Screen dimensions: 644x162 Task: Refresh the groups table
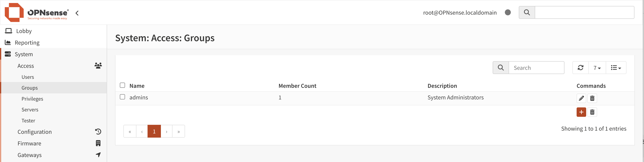click(580, 68)
